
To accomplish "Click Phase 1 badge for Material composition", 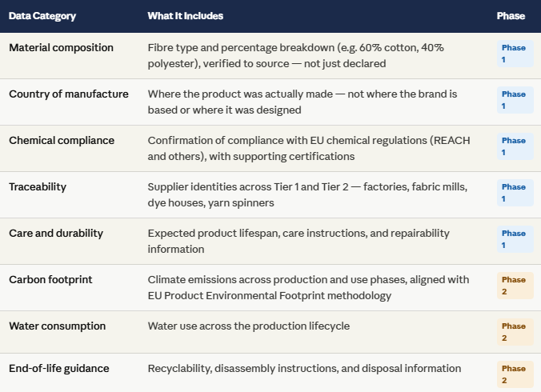I will [x=515, y=54].
